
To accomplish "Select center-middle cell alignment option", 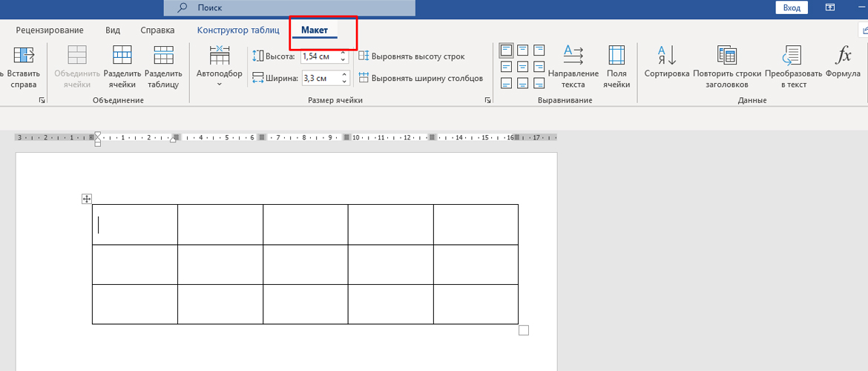I will click(x=523, y=67).
